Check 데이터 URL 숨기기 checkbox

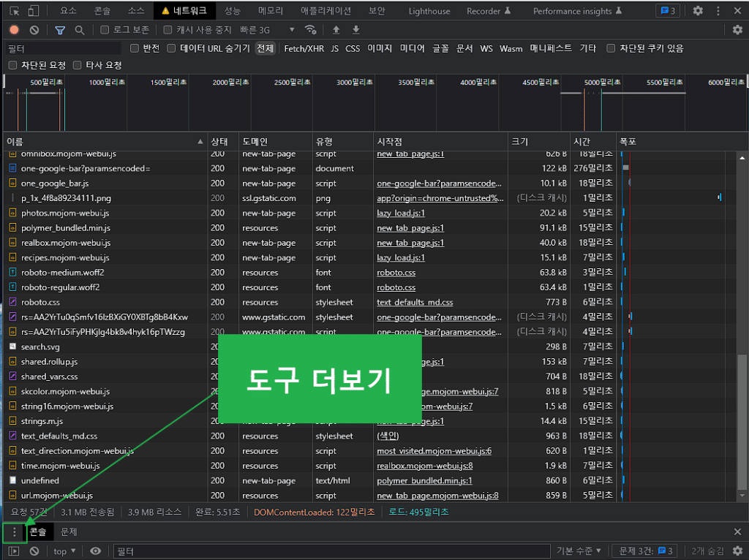click(x=171, y=48)
